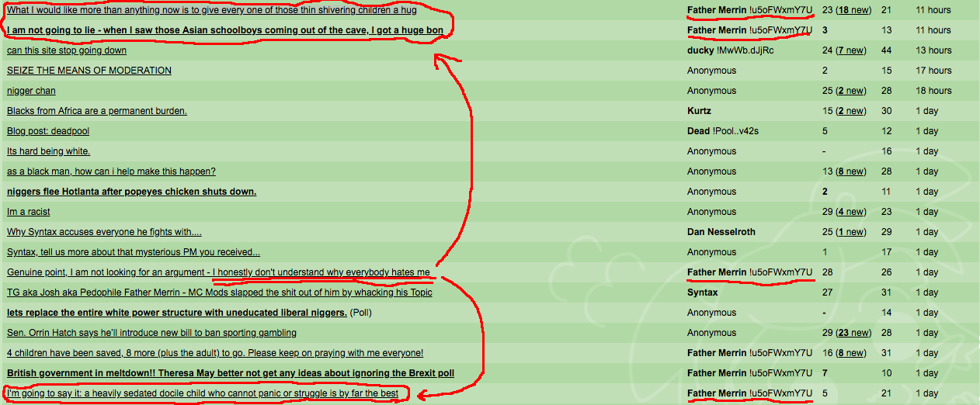Open the "Genuine point" thread

pyautogui.click(x=217, y=272)
